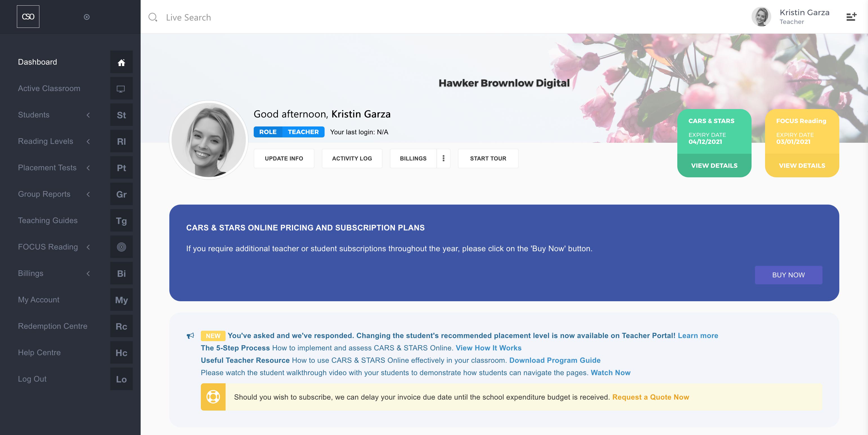Open Redemption Centre from sidebar

coord(53,326)
